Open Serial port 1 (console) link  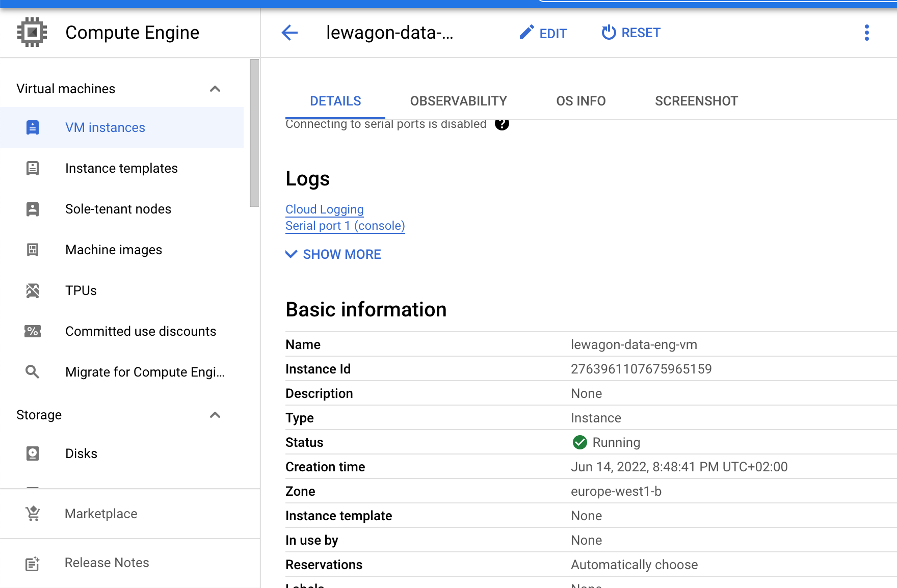(345, 226)
